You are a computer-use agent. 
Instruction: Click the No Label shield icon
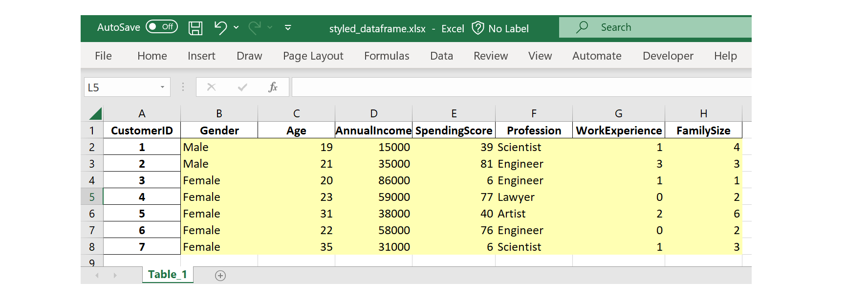click(477, 28)
